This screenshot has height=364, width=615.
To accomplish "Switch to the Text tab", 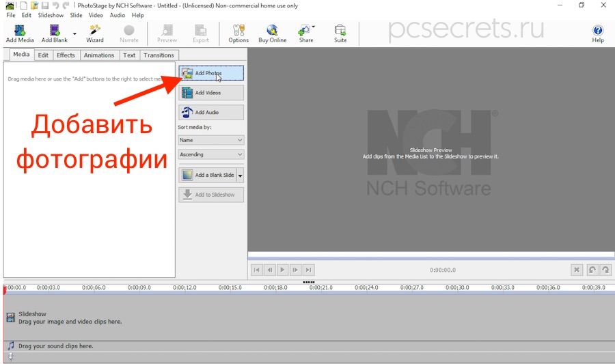I will coord(129,55).
